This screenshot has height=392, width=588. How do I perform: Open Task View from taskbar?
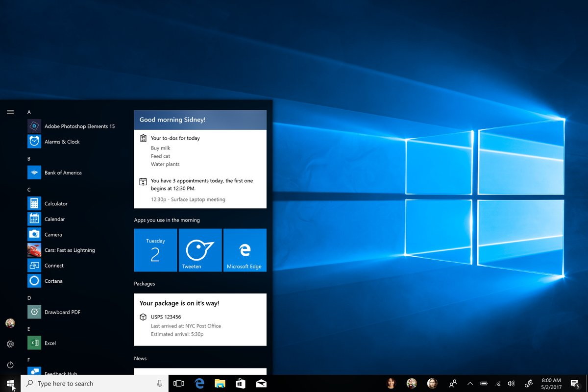pos(179,383)
